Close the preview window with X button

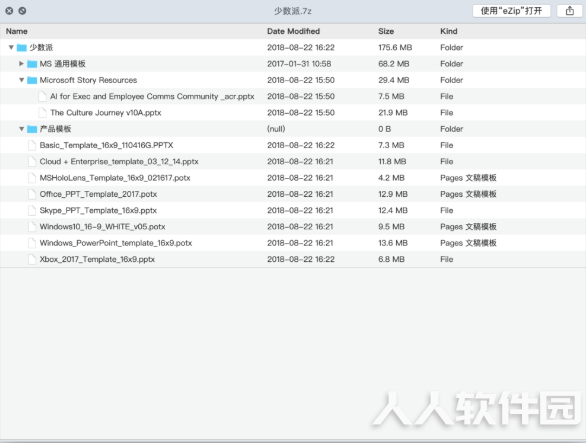tap(9, 11)
